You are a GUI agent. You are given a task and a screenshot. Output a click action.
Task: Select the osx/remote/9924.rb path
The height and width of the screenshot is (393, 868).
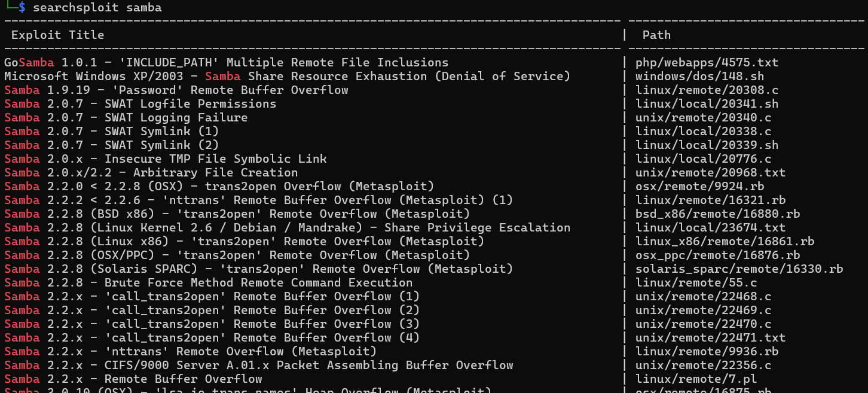[x=699, y=187]
